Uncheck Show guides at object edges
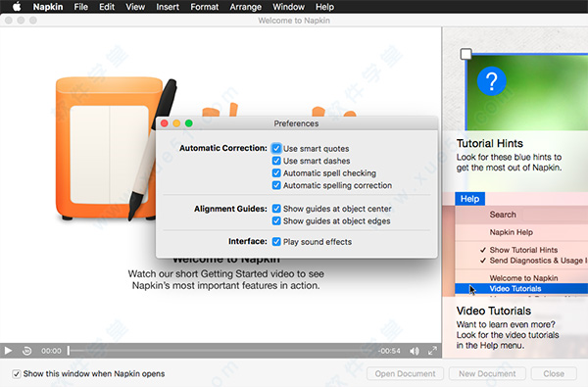 [x=276, y=220]
